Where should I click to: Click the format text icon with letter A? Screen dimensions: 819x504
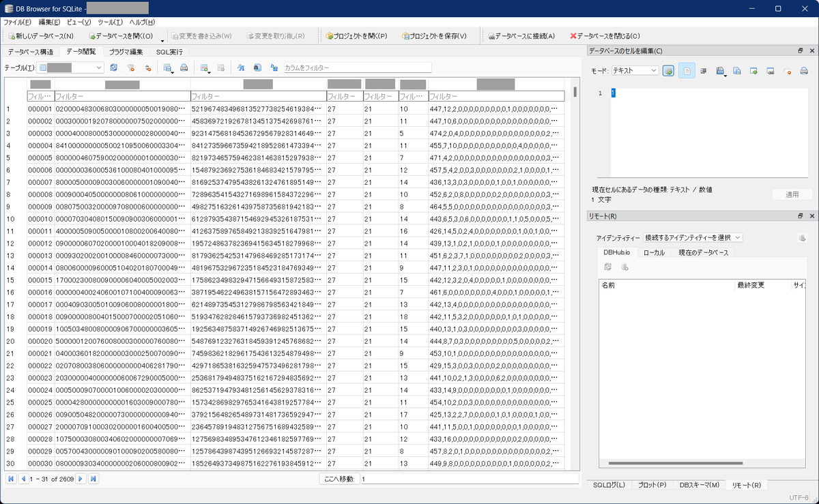click(x=240, y=68)
